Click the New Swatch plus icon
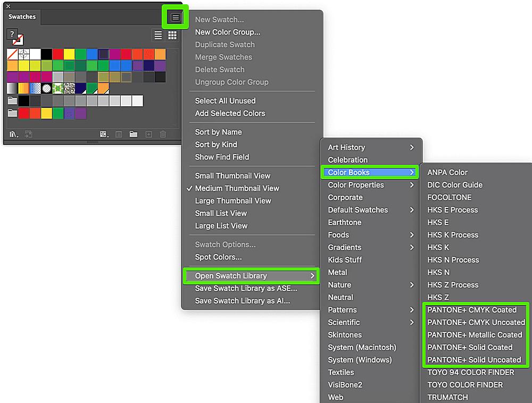The width and height of the screenshot is (532, 403). [x=148, y=134]
